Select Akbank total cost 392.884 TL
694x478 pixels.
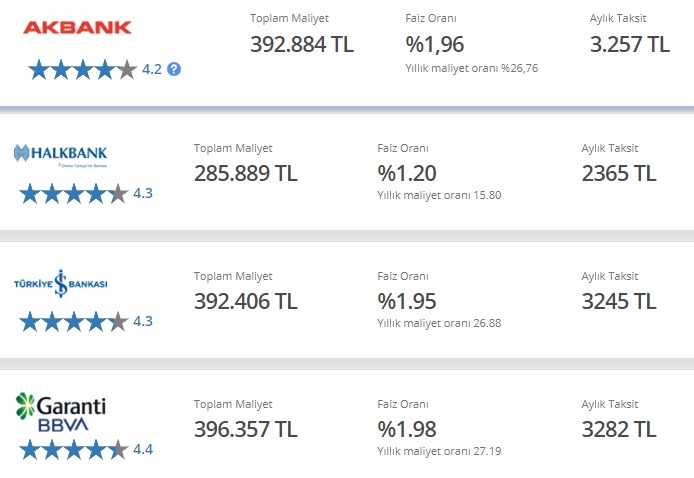pos(302,44)
